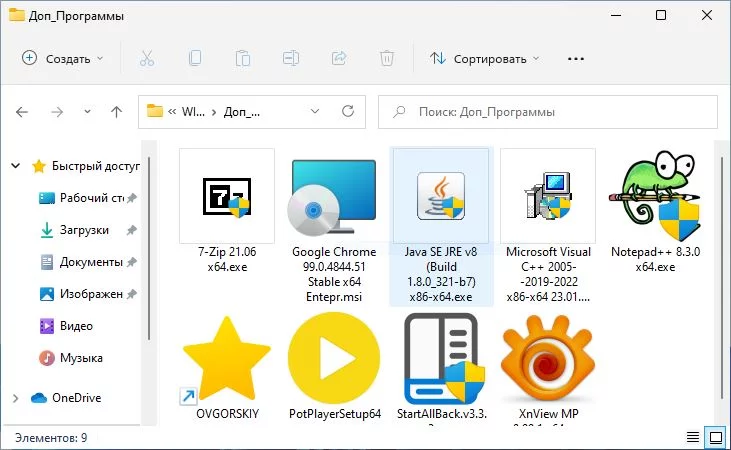This screenshot has height=450, width=731.
Task: Select the Java SE JRE installer icon
Action: point(441,195)
